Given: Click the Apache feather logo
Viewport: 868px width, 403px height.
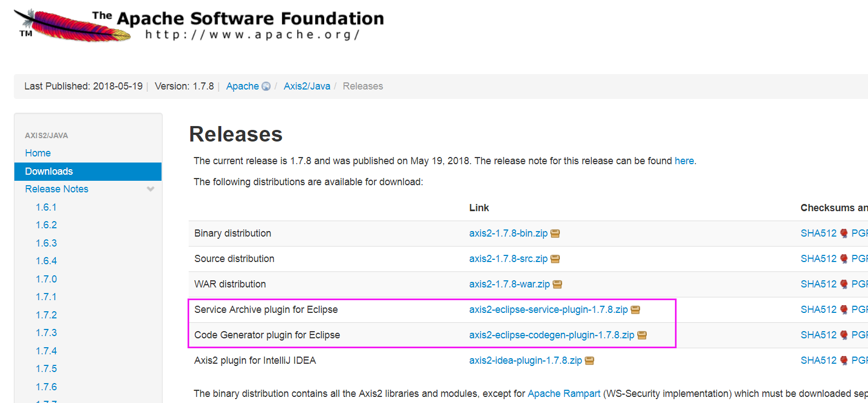Looking at the screenshot, I should (72, 26).
